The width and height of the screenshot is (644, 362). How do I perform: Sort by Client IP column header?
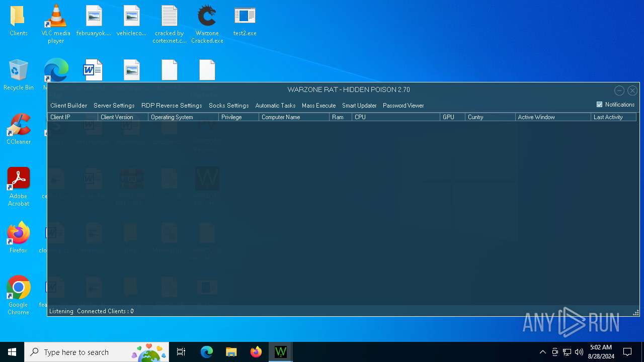pos(73,117)
